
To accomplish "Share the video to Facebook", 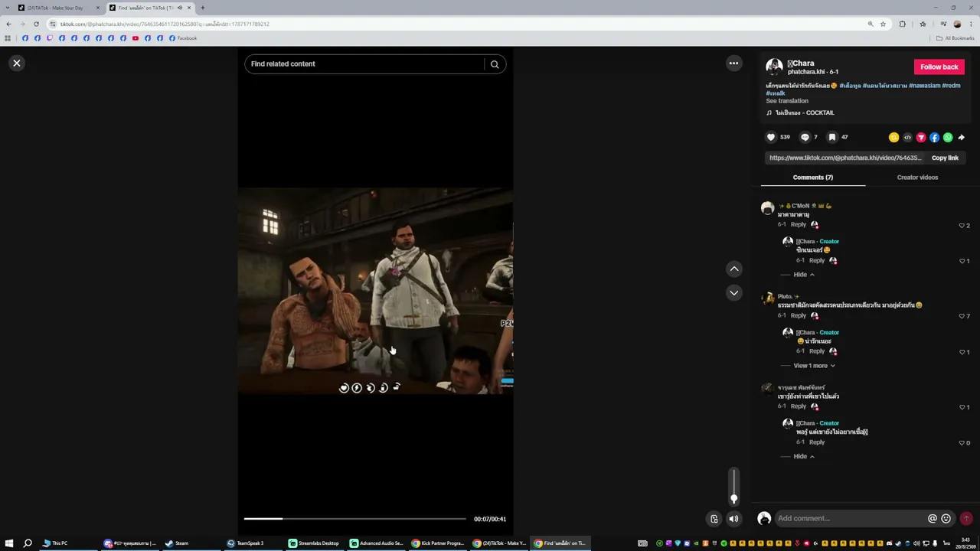I will (934, 138).
